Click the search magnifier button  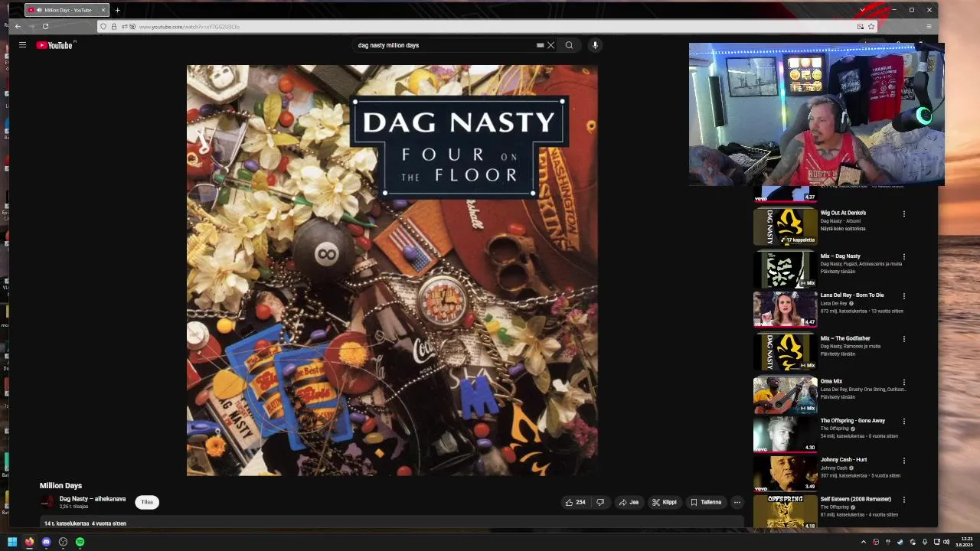click(569, 45)
